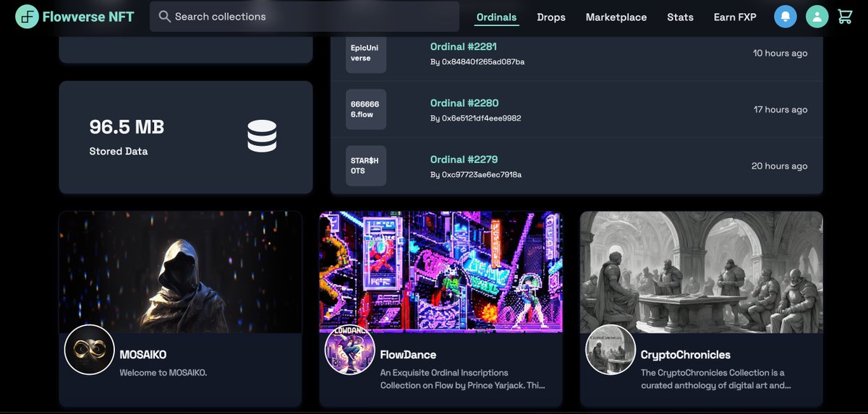Viewport: 868px width, 414px height.
Task: Click the Flowverse NFT brand name
Action: click(88, 16)
